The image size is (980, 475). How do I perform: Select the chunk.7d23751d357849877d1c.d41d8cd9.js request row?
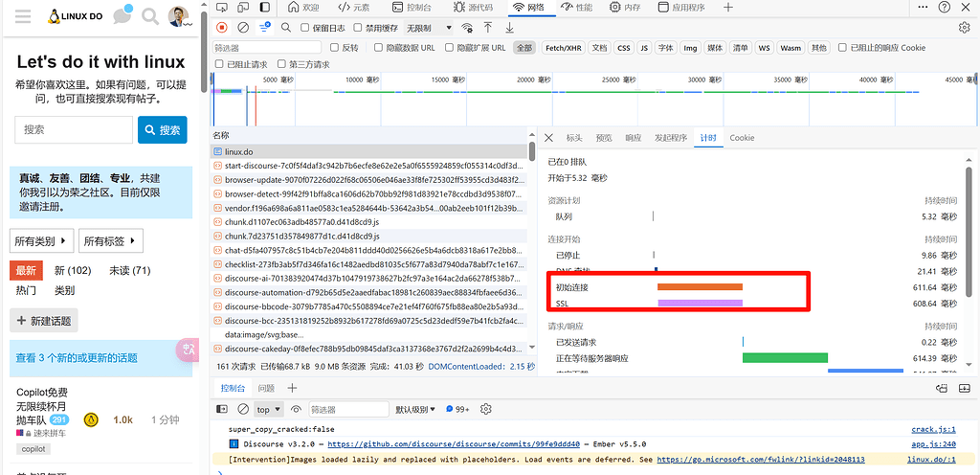click(368, 237)
